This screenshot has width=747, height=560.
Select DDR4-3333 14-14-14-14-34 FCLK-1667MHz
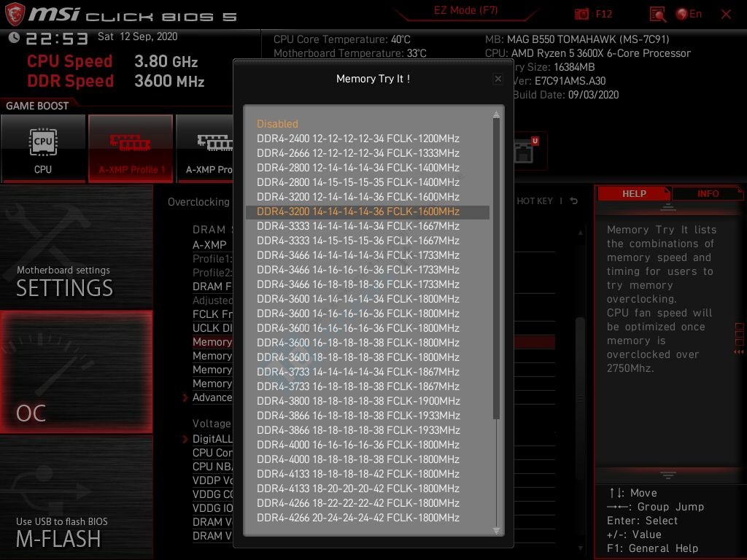(368, 226)
